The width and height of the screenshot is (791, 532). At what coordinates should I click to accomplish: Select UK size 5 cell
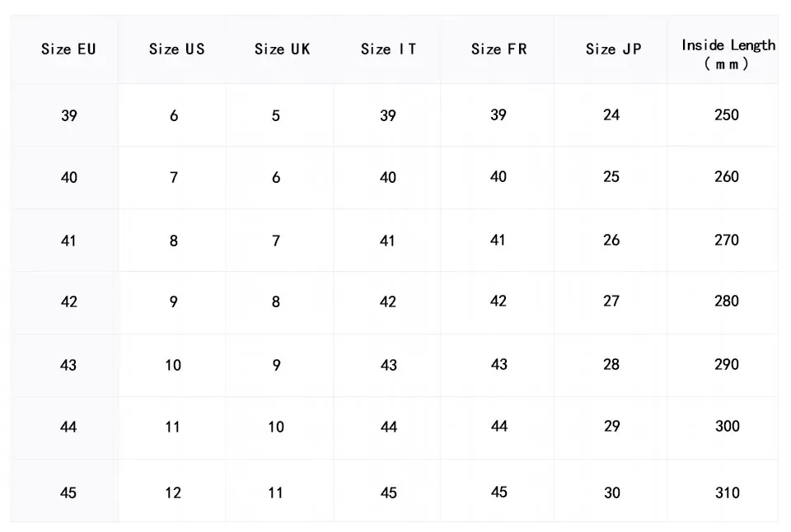tap(276, 116)
